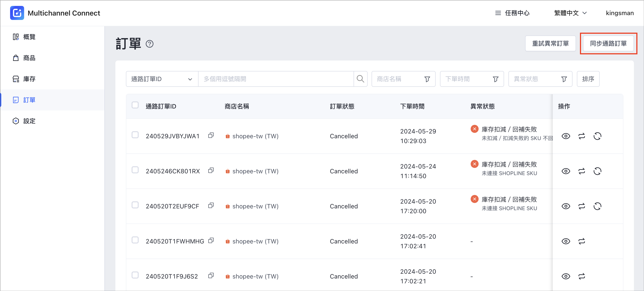Go to 概覽 overview page

[x=52, y=37]
